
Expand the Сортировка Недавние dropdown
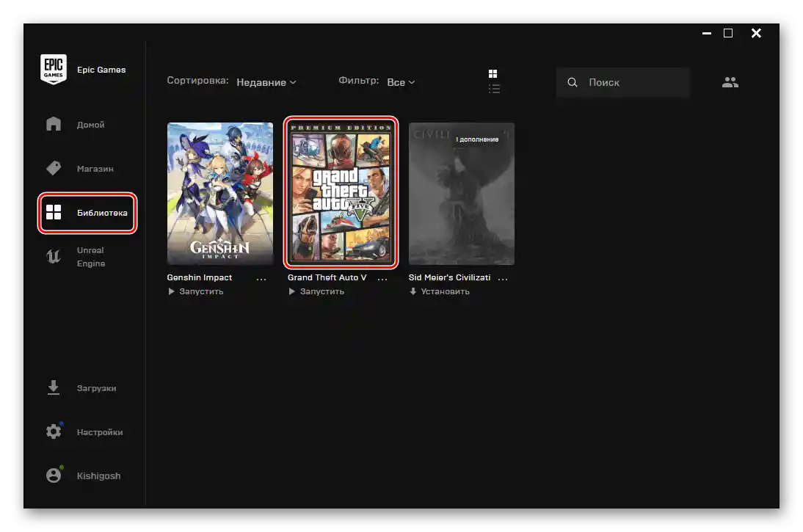(x=266, y=82)
